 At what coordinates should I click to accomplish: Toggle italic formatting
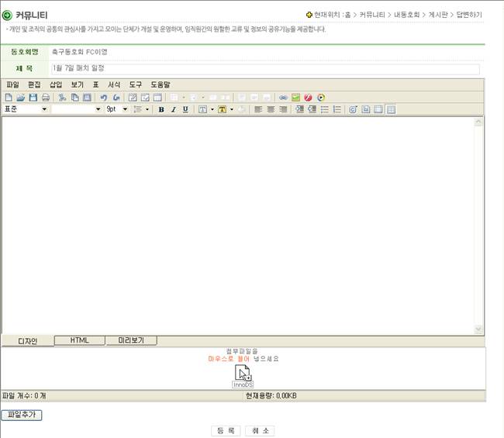(173, 110)
